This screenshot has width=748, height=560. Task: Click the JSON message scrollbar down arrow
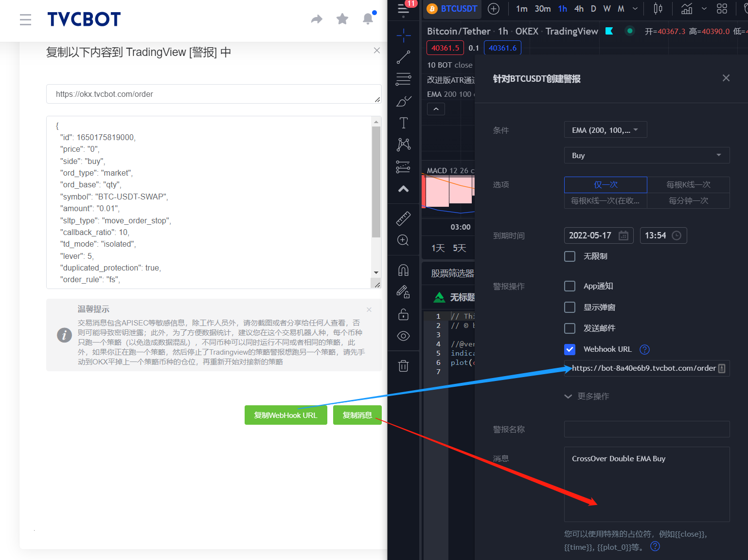[x=376, y=272]
